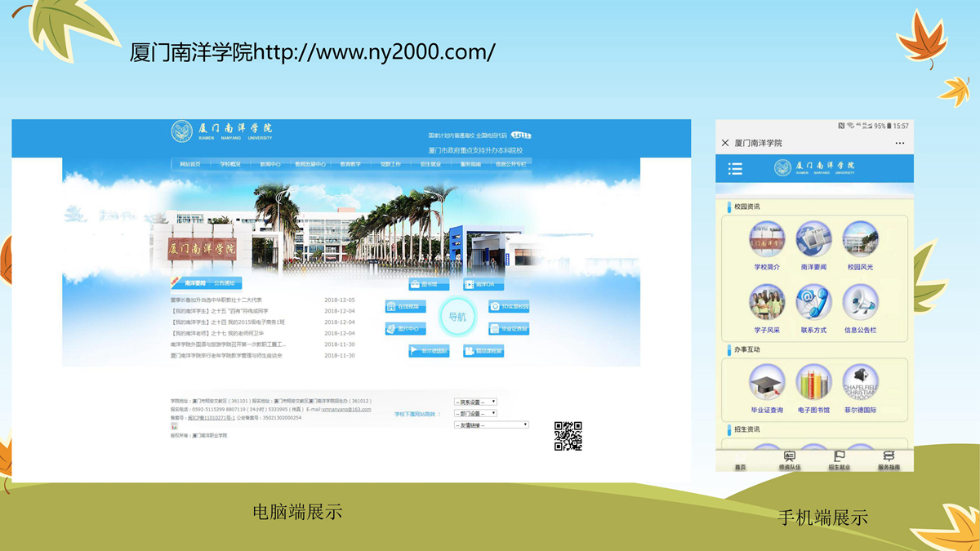Tap the 毕业证查询 graduation cap icon
This screenshot has width=980, height=551.
[x=767, y=383]
